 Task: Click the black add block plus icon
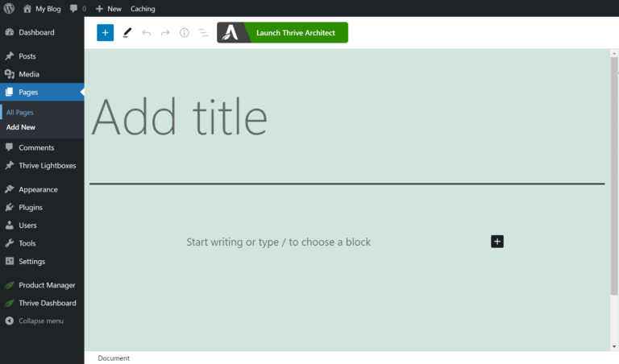click(x=497, y=241)
